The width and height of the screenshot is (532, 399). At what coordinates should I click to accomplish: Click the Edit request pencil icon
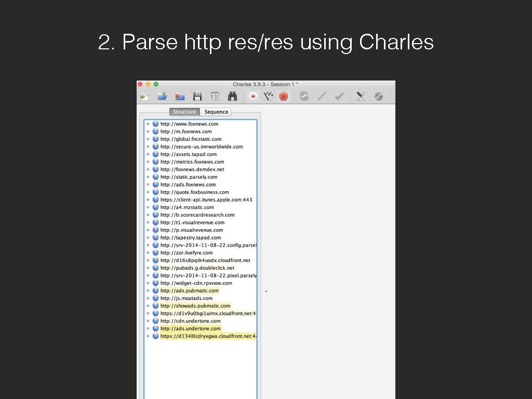coord(322,96)
